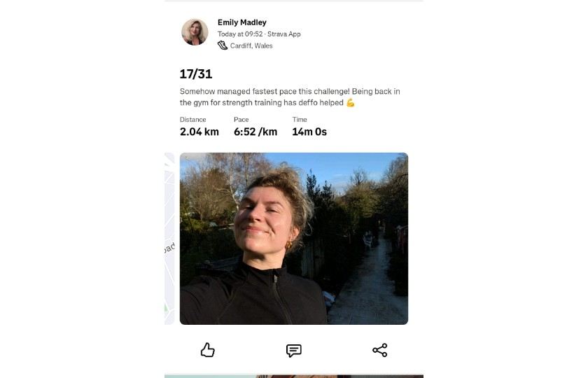Viewport: 588px width, 378px height.
Task: Open the activity titled "17/31"
Action: pos(196,74)
